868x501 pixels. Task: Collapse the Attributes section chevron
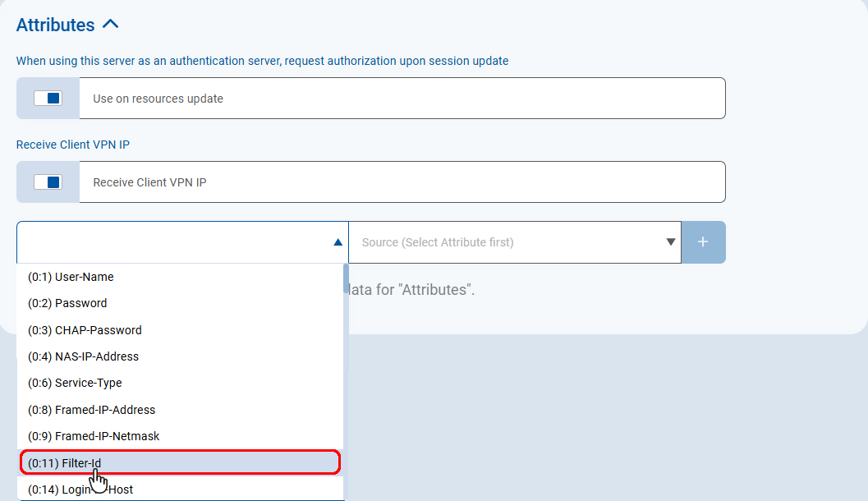[x=111, y=25]
